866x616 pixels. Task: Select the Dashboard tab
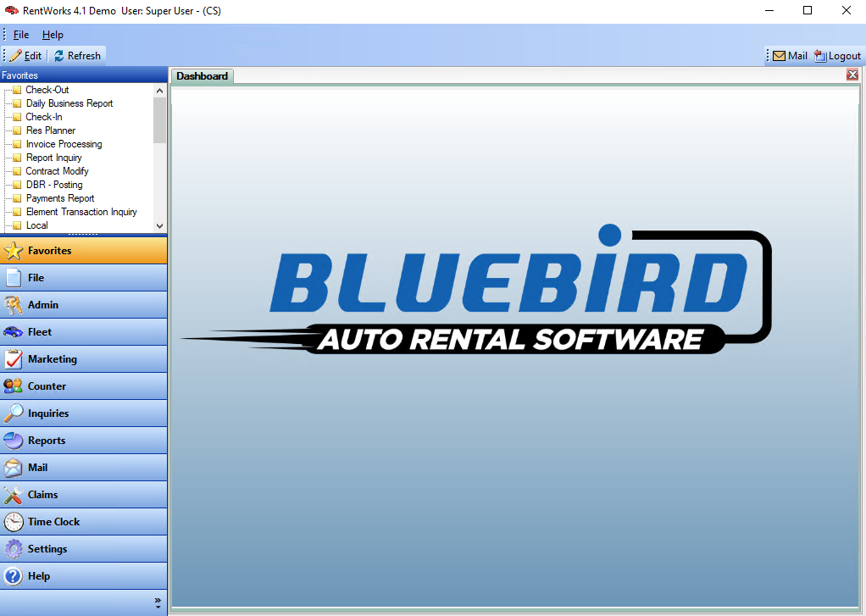tap(203, 76)
